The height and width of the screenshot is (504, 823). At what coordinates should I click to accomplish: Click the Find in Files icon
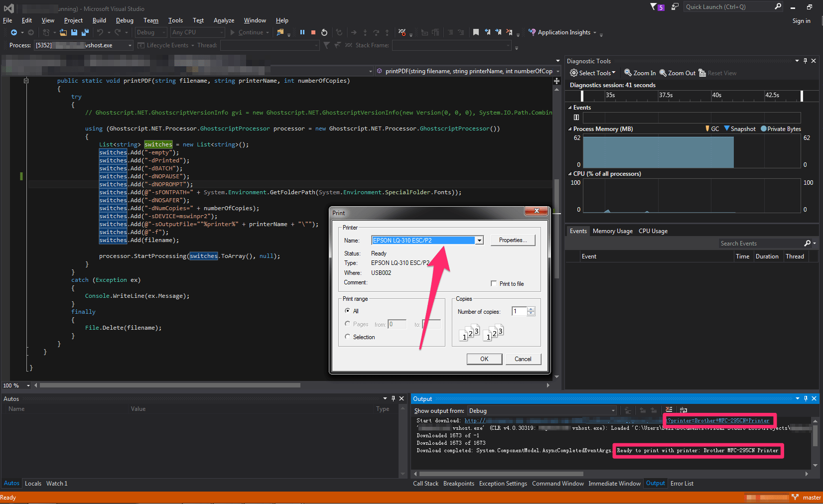(280, 32)
